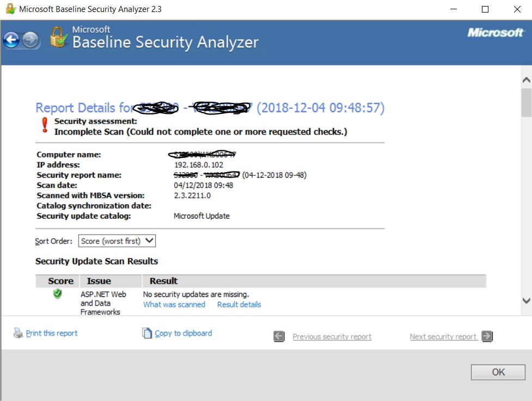Close the MBSA window
Viewport: 532px width, 401px height.
coord(517,9)
